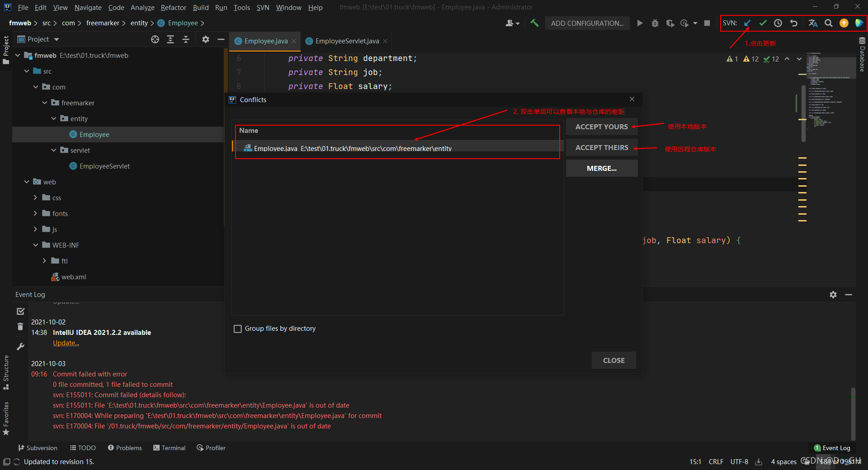Click Mark all as read in Event Log

coord(20,311)
